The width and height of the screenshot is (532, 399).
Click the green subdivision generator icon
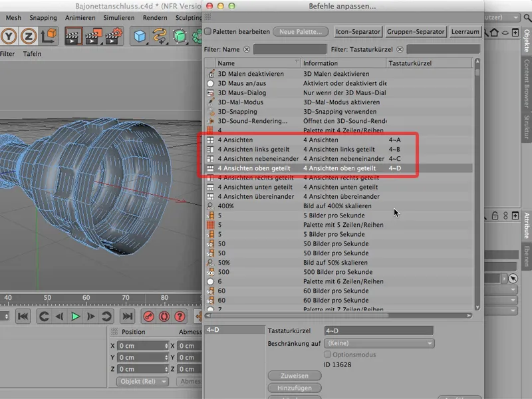180,36
